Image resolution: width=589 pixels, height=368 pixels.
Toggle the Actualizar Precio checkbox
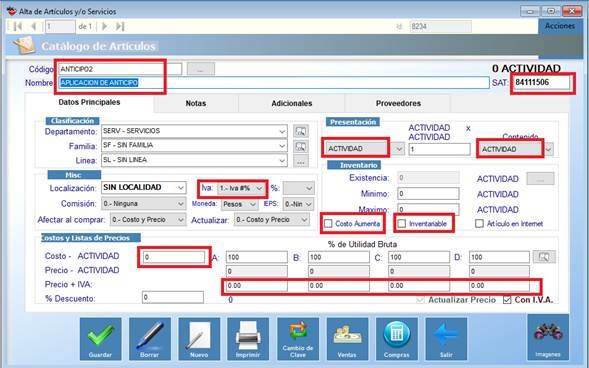(x=420, y=300)
